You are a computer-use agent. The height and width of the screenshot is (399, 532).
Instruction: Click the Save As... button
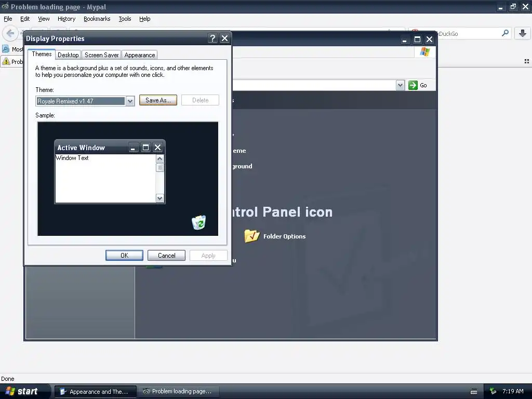click(158, 100)
